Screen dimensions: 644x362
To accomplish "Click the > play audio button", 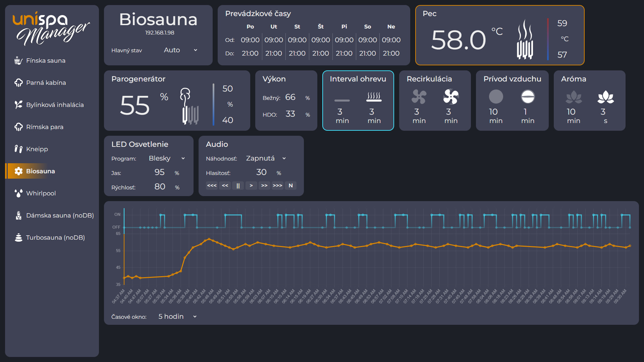I will (251, 186).
